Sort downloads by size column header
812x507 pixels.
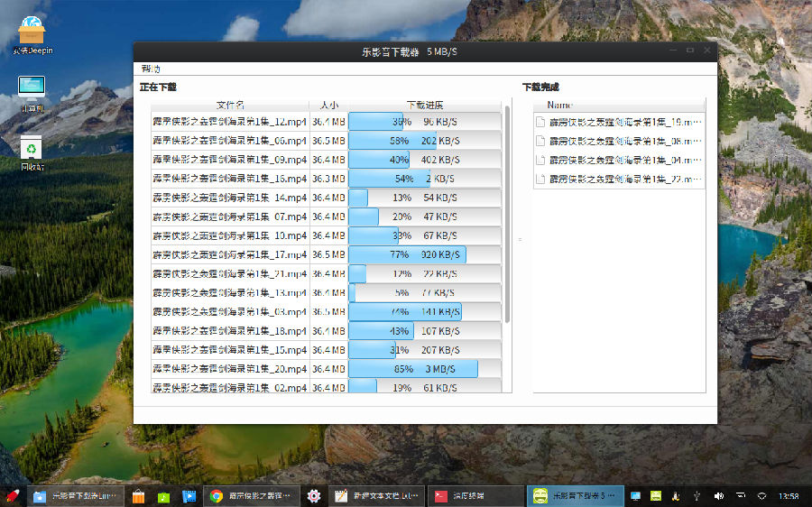pyautogui.click(x=328, y=106)
